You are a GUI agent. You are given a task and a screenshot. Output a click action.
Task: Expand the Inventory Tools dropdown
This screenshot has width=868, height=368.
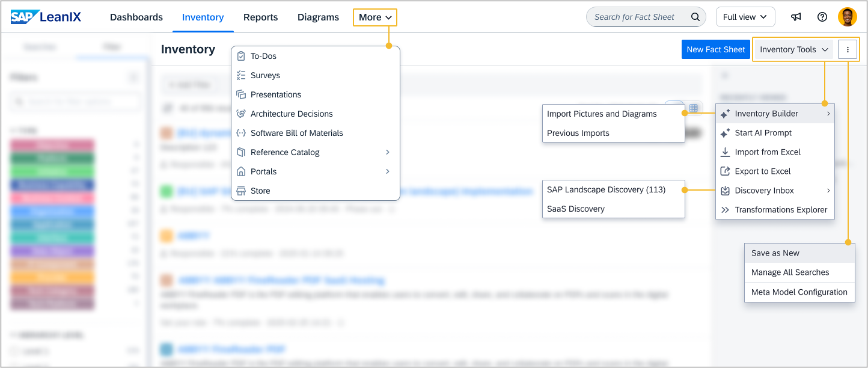(x=794, y=49)
